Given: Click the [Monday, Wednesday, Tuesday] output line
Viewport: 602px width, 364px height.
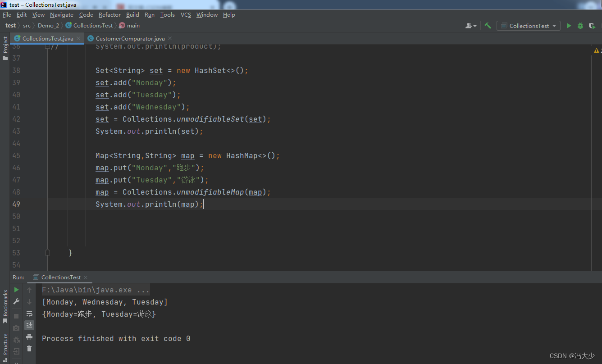Looking at the screenshot, I should point(105,302).
